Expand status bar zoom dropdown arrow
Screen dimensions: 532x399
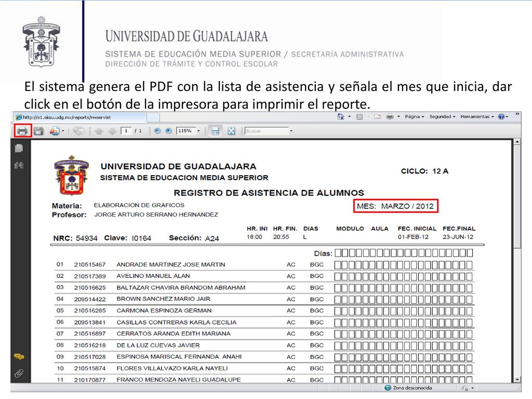click(473, 388)
